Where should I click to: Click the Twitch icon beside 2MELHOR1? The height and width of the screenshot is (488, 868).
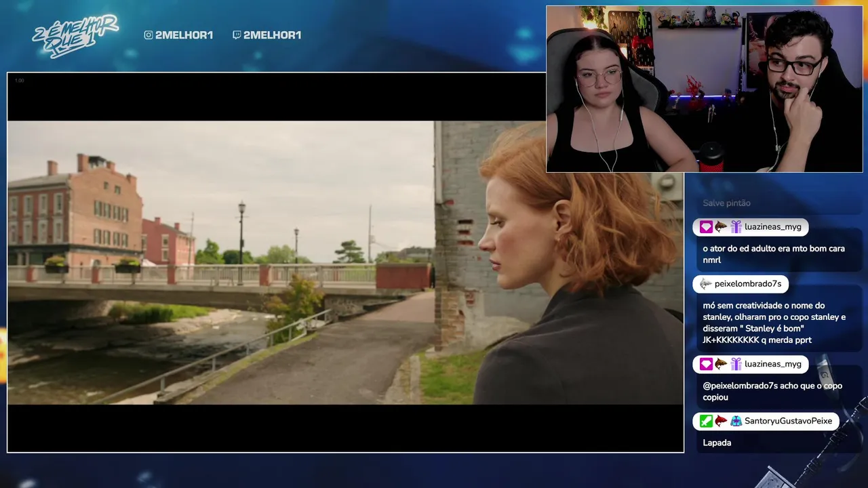coord(237,35)
